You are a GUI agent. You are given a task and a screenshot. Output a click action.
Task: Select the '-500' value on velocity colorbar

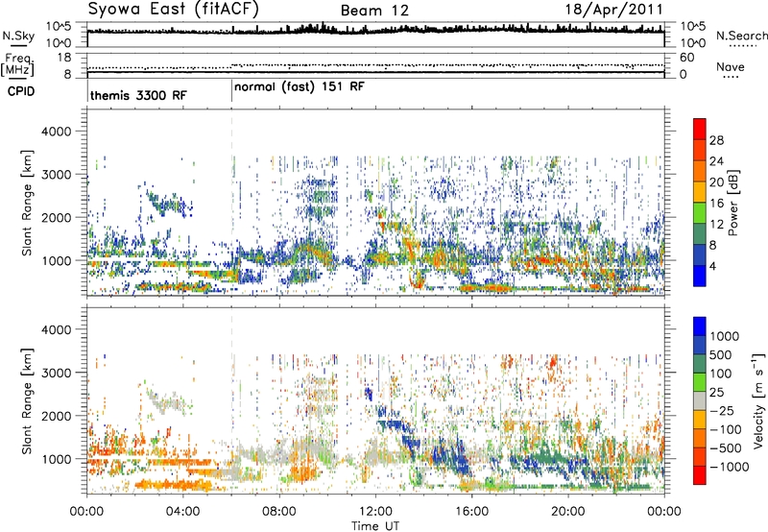[x=726, y=448]
